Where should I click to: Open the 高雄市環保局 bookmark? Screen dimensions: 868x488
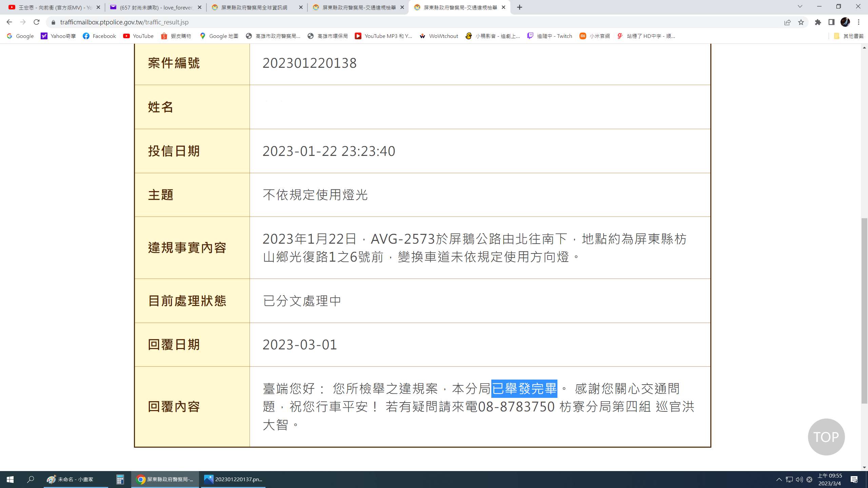[x=328, y=36]
